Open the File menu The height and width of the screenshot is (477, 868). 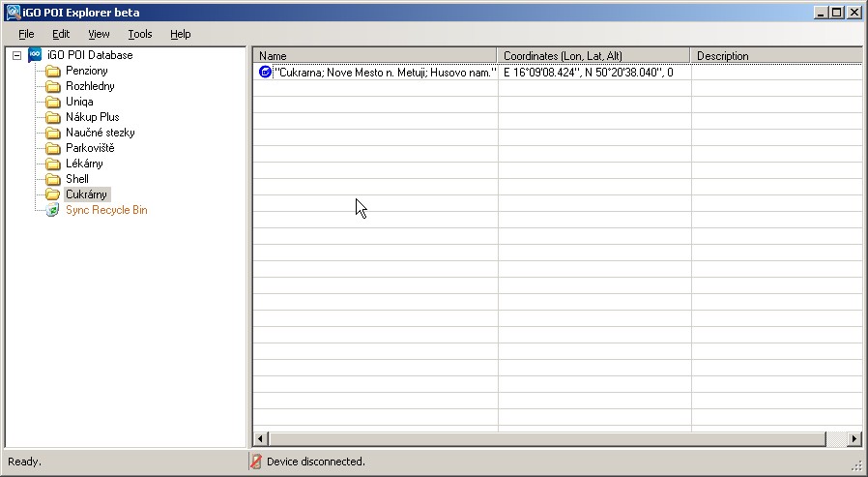point(26,34)
